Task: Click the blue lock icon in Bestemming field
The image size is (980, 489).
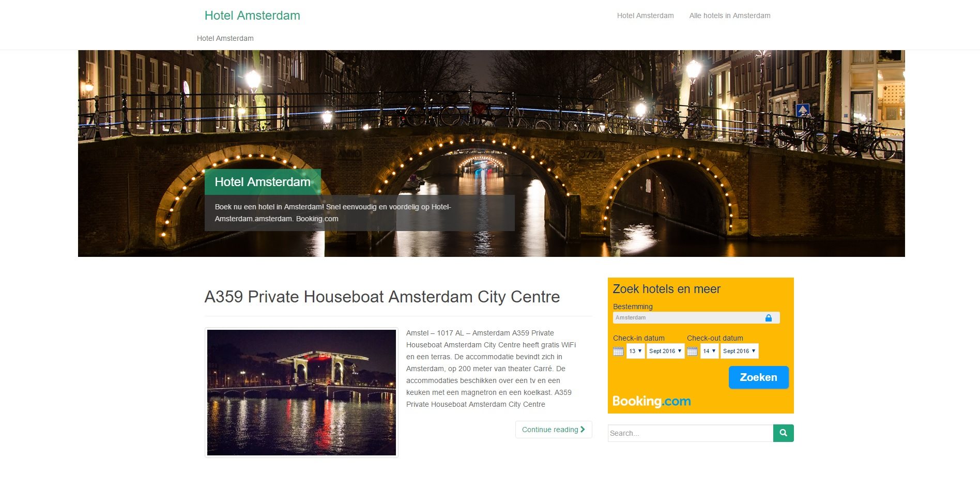Action: pyautogui.click(x=769, y=318)
